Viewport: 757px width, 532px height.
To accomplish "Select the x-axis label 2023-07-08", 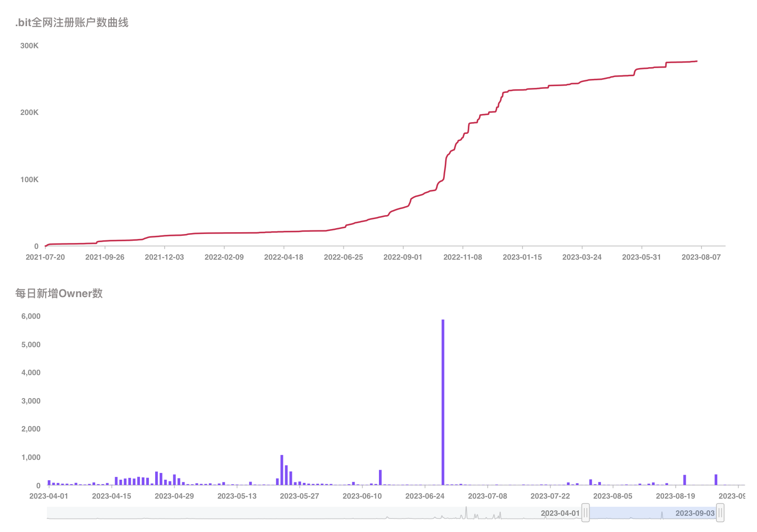I will (x=488, y=496).
